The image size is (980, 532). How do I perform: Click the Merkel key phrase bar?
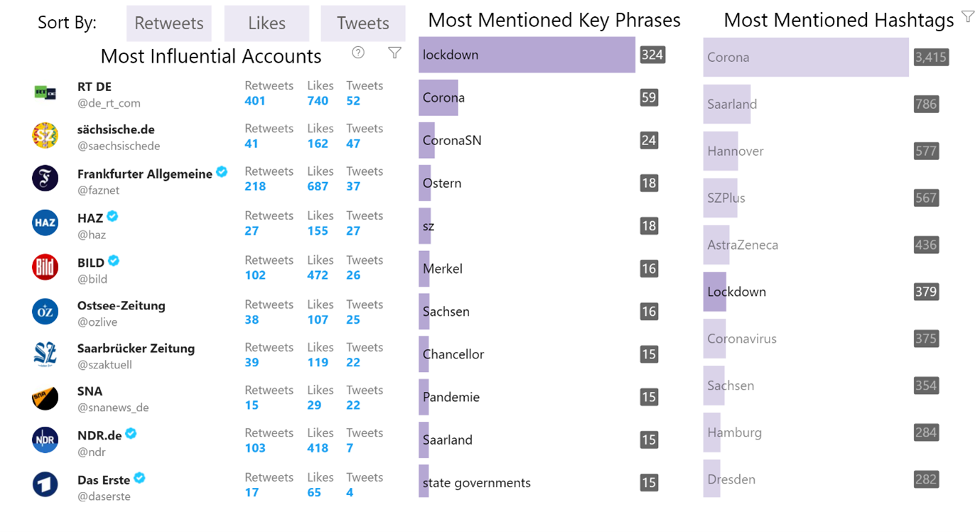(424, 269)
